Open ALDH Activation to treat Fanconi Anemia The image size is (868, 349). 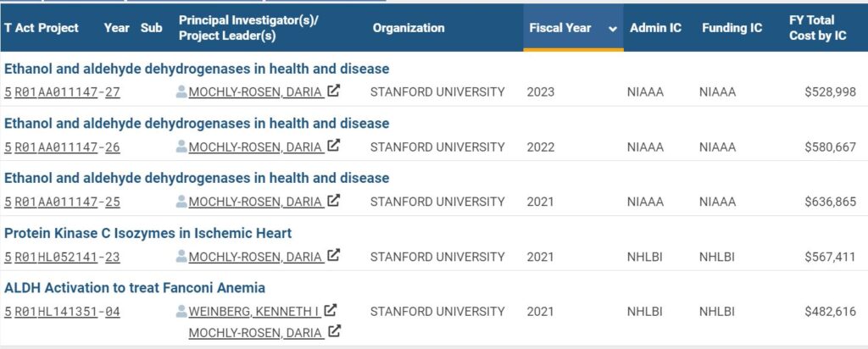tap(135, 288)
